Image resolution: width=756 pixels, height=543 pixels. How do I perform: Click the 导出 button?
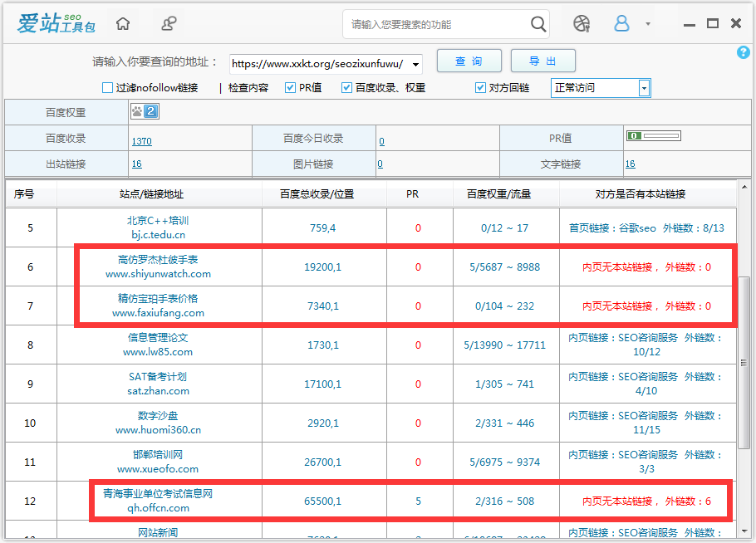(x=542, y=61)
